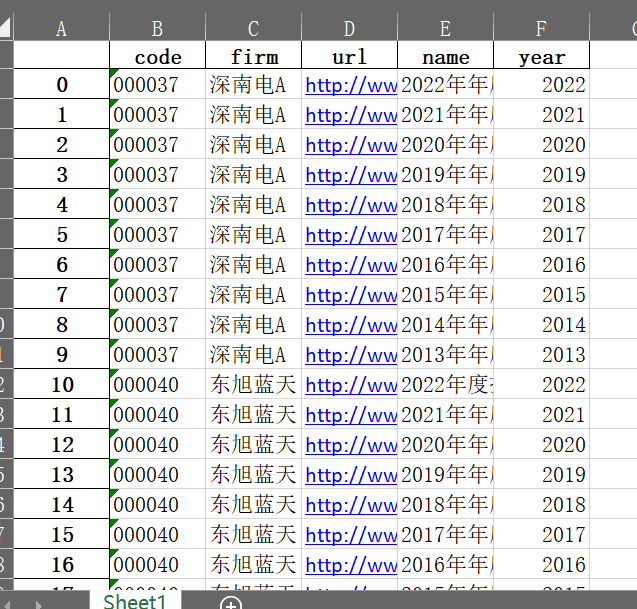The height and width of the screenshot is (609, 637).
Task: Select code 000037 in index row 1
Action: point(158,114)
